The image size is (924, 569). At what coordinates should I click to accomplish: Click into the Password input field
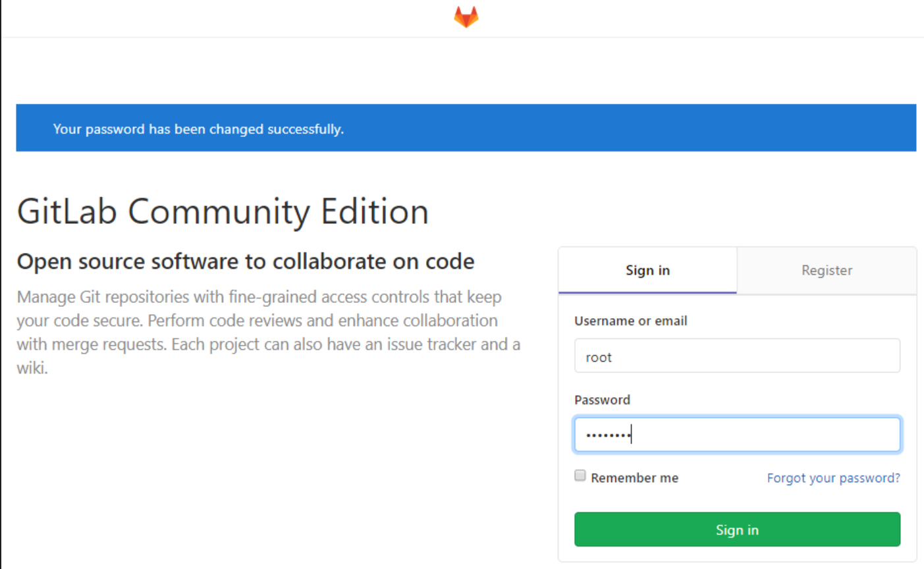[x=737, y=435]
